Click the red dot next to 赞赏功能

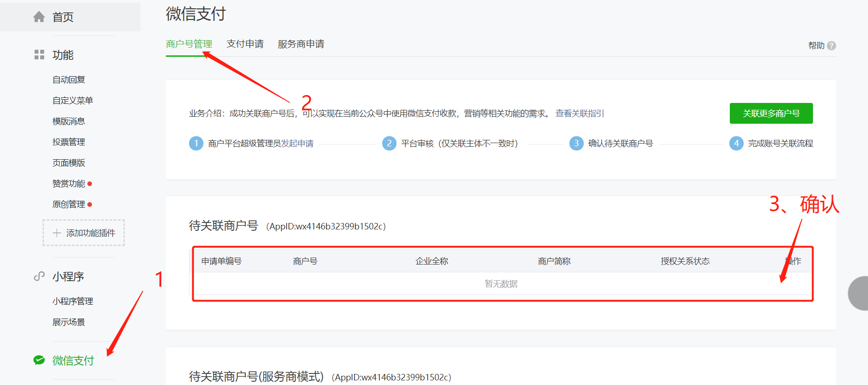tap(90, 184)
